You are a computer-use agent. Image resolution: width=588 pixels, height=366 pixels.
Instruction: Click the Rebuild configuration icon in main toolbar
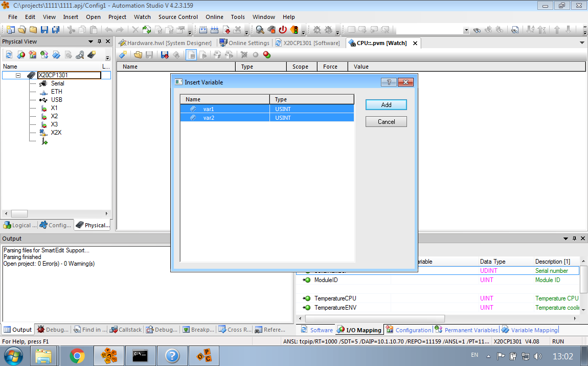pos(215,30)
